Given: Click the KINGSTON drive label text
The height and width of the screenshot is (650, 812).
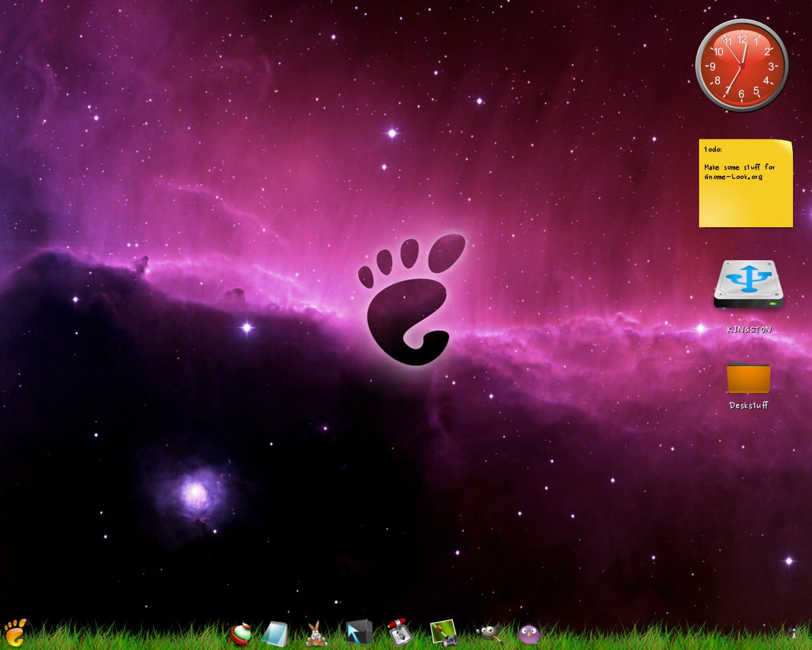Looking at the screenshot, I should click(749, 329).
